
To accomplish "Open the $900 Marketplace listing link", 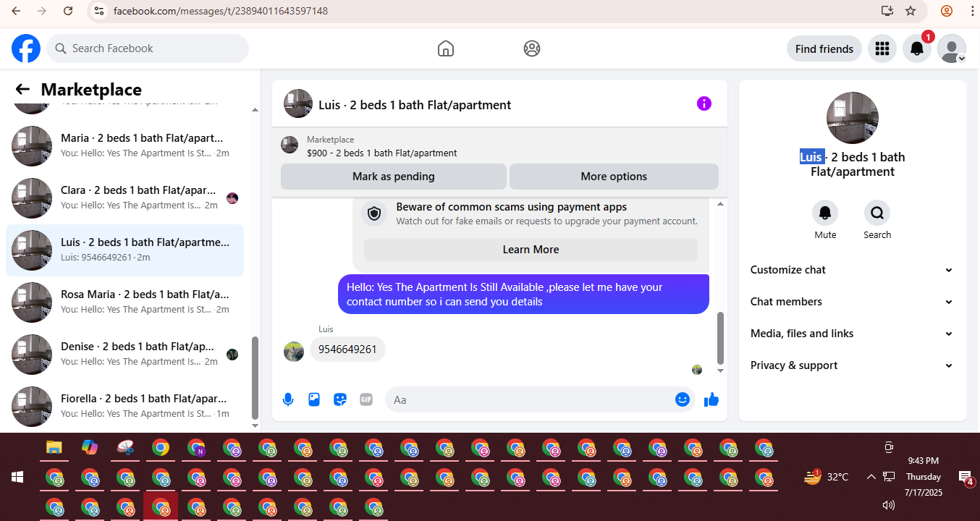I will [x=382, y=153].
